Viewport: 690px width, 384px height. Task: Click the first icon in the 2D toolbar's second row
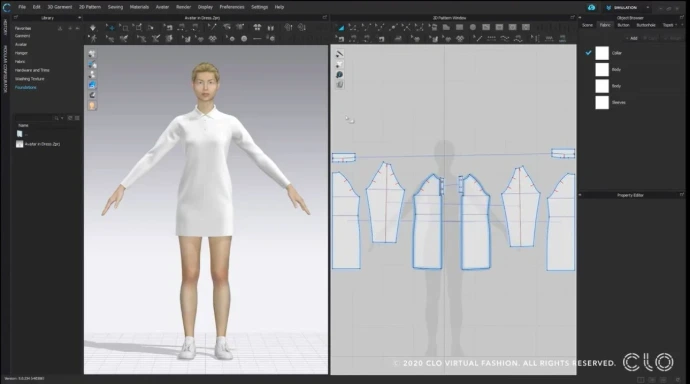click(x=340, y=39)
